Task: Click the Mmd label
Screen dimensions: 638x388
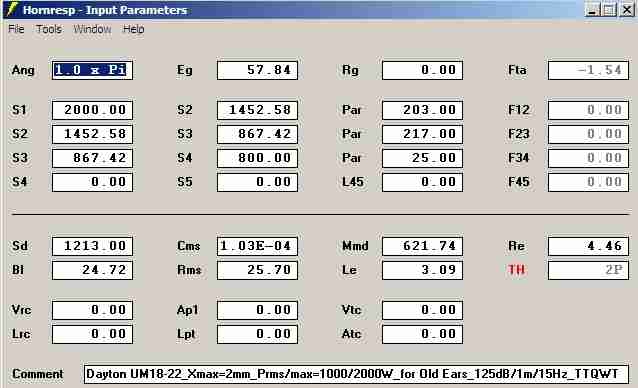Action: 355,246
